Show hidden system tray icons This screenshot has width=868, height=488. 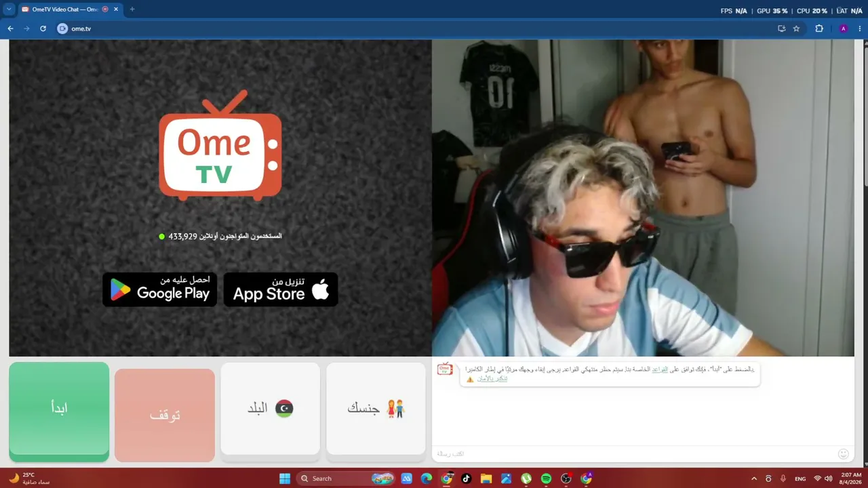point(753,479)
